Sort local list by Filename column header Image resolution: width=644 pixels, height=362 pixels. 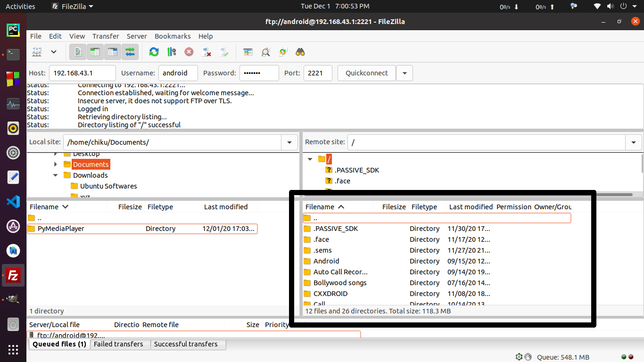66,207
